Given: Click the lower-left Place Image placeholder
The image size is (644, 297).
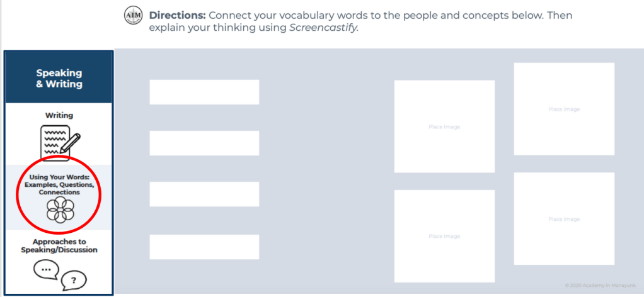Looking at the screenshot, I should tap(444, 236).
